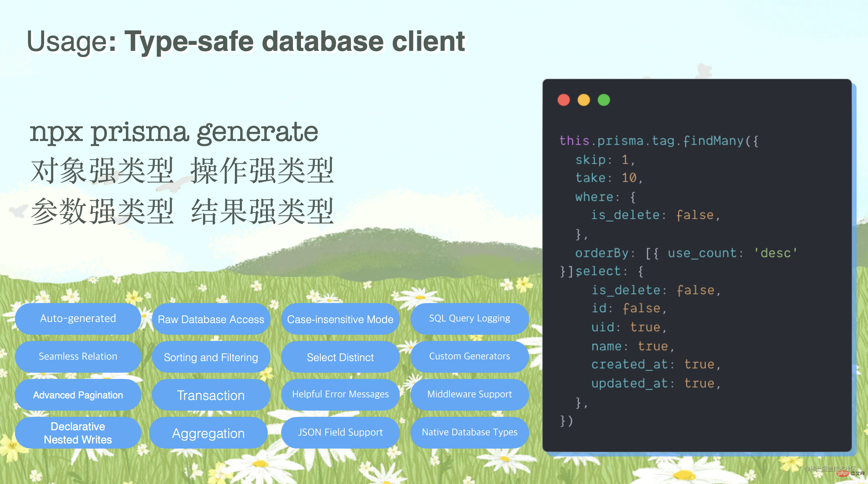Viewport: 868px width, 484px height.
Task: Open the SQL Query Logging pill
Action: (469, 319)
